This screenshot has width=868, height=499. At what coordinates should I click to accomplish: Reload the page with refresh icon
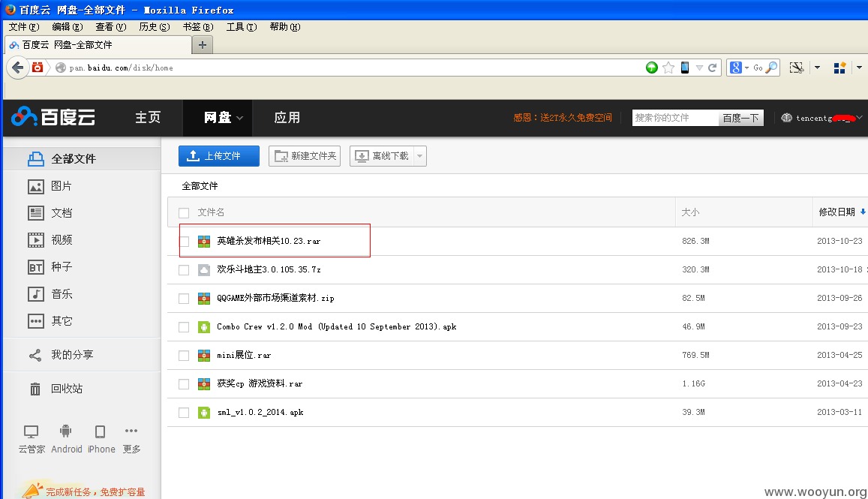(713, 68)
